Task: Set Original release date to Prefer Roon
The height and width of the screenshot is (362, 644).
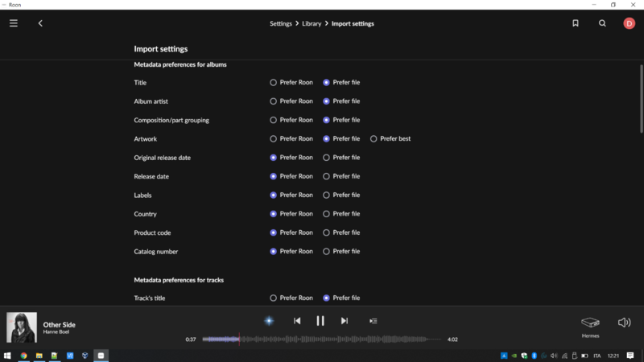Action: (x=291, y=158)
